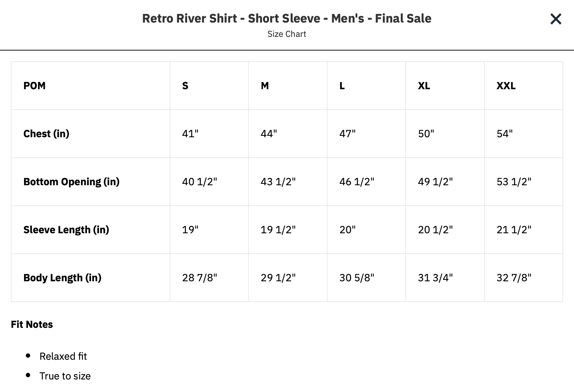This screenshot has width=574, height=392.
Task: Click the L size header cell
Action: pos(342,86)
